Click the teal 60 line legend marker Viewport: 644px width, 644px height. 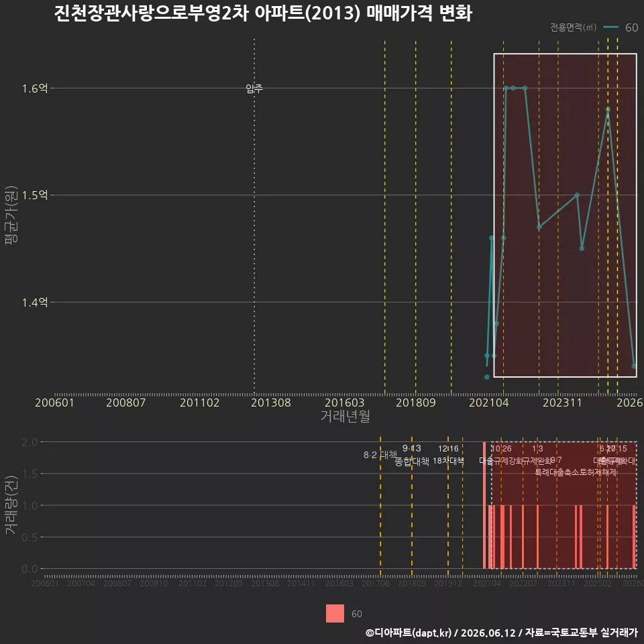coord(610,27)
